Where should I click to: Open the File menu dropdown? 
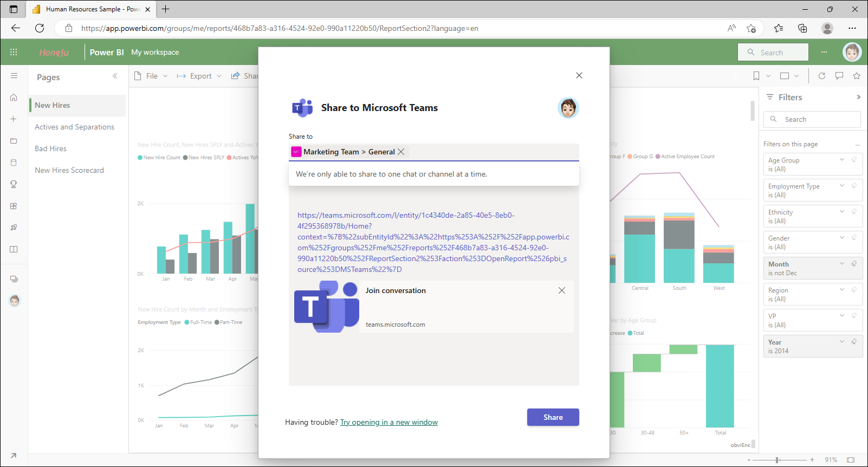pos(151,76)
